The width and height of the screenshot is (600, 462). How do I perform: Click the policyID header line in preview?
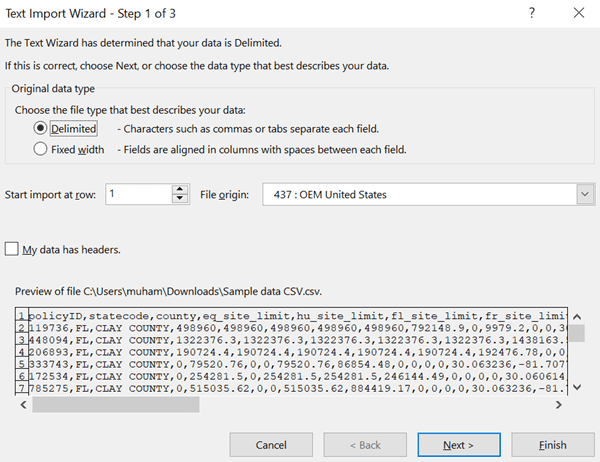(200, 316)
